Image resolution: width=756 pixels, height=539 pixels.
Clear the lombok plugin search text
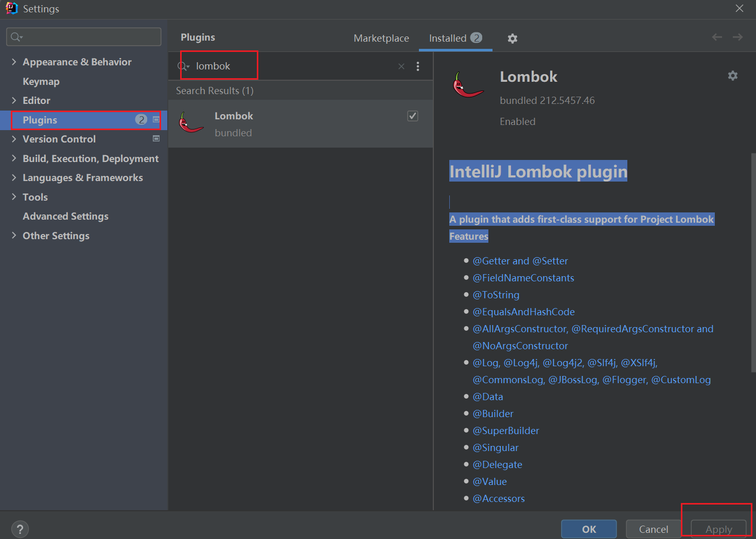401,66
